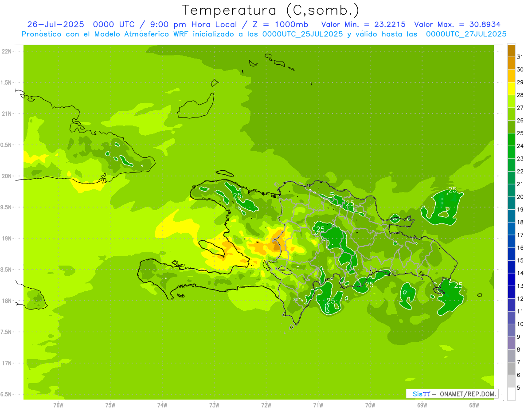This screenshot has height=411, width=532.
Task: Click the 18N latitude axis label
Action: pos(8,301)
